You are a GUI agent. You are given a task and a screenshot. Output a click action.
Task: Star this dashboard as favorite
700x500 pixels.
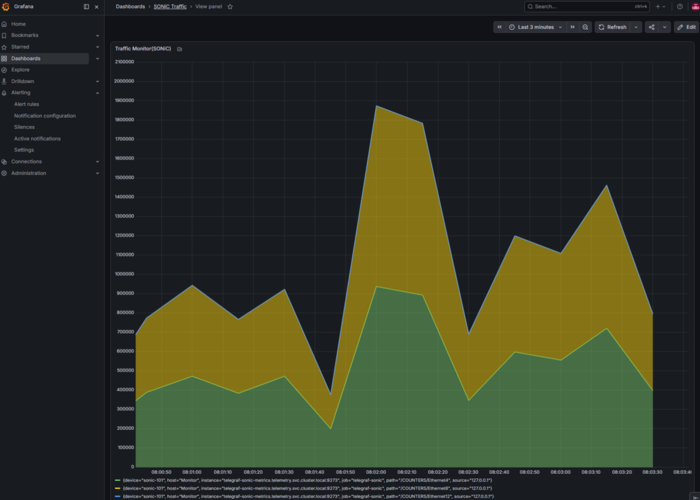[230, 7]
